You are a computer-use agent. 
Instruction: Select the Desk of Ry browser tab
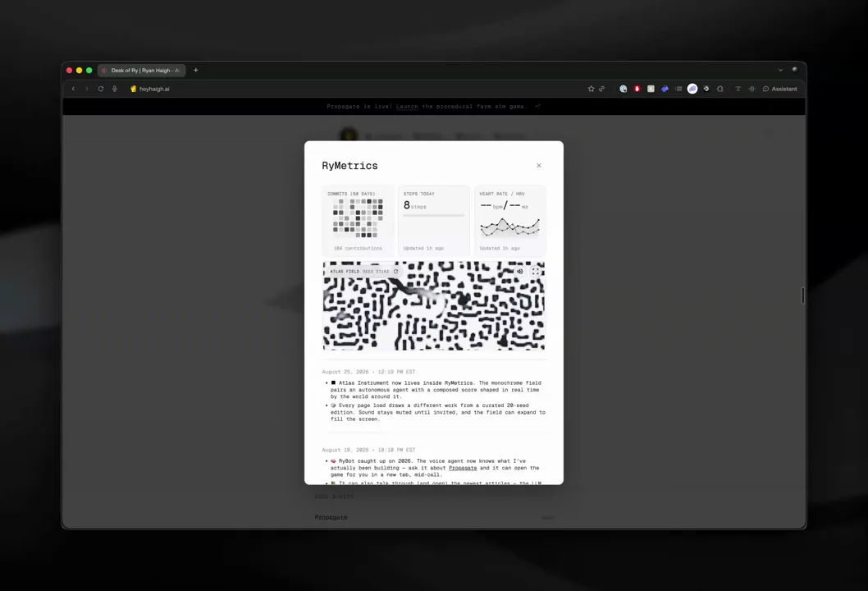(x=142, y=71)
